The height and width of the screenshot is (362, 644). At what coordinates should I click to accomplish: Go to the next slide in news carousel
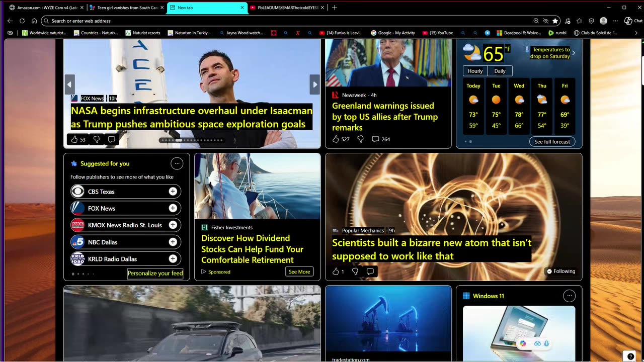pos(315,84)
